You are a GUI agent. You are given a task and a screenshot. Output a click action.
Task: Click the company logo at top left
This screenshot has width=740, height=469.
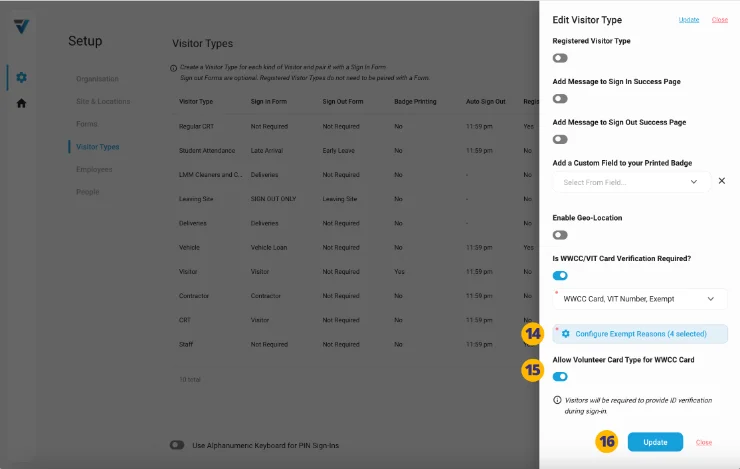[x=21, y=25]
